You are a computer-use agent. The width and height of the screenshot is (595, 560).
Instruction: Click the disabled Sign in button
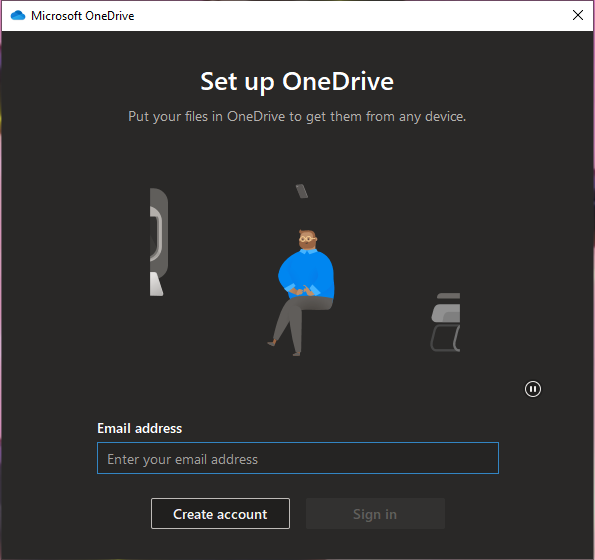375,514
